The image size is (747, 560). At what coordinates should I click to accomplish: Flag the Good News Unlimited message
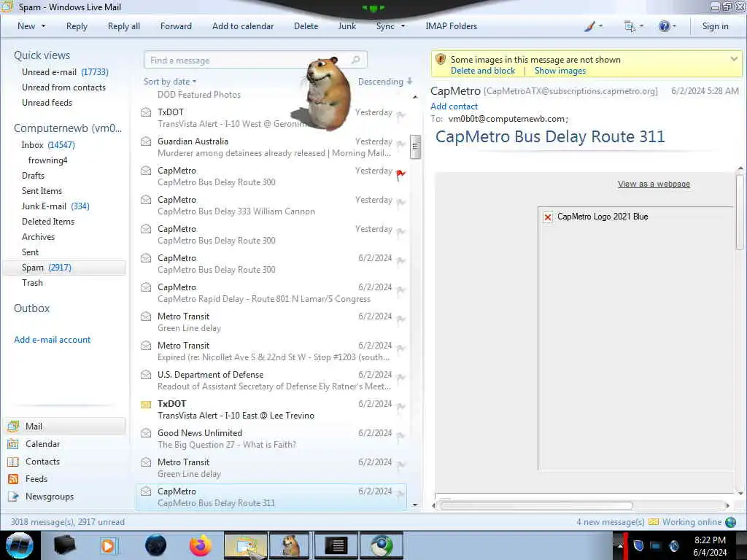click(x=400, y=436)
